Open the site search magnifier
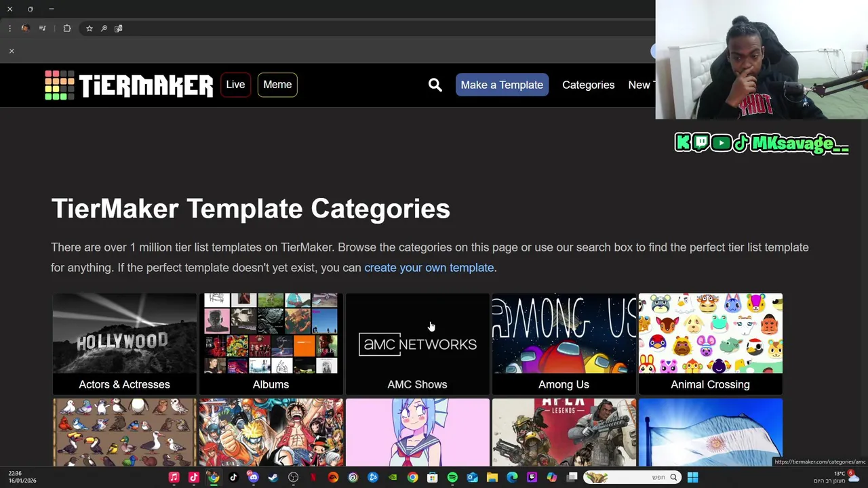 [x=435, y=85]
